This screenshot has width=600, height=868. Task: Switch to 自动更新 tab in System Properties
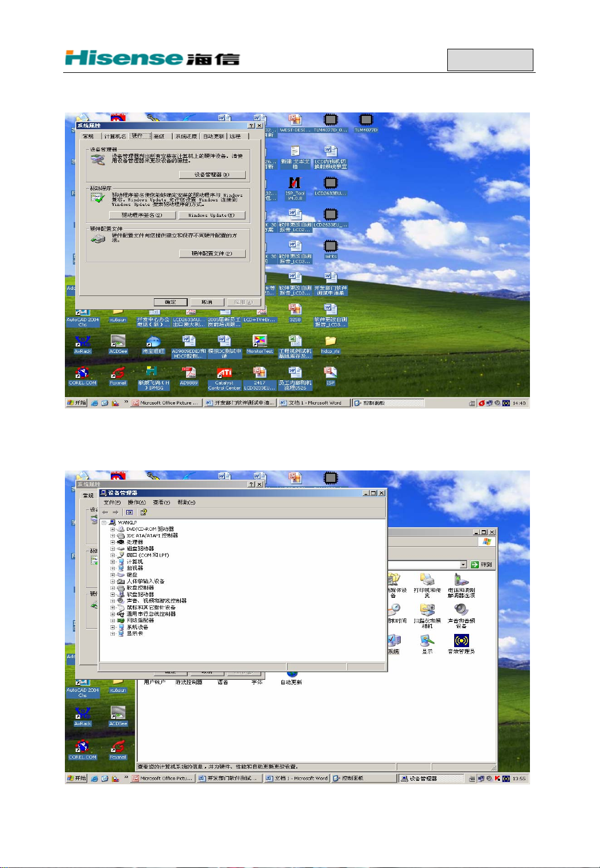[213, 137]
